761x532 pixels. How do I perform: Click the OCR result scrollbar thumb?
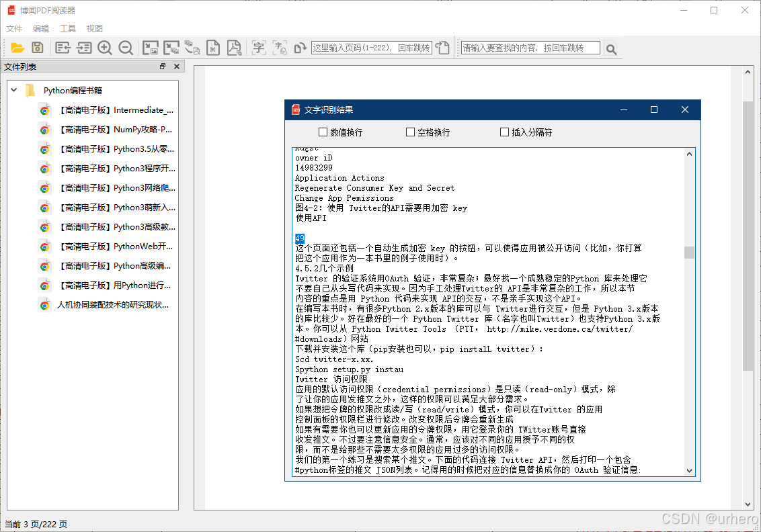click(x=689, y=252)
